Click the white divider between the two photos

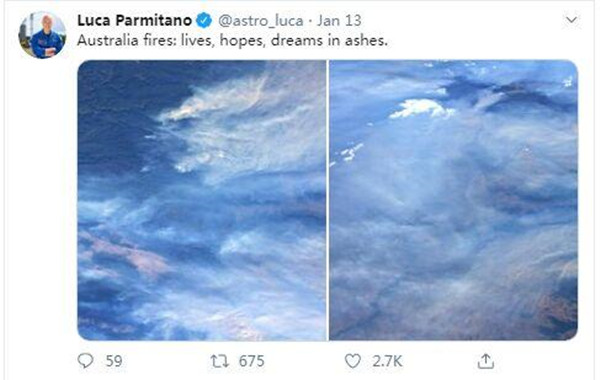click(x=328, y=200)
